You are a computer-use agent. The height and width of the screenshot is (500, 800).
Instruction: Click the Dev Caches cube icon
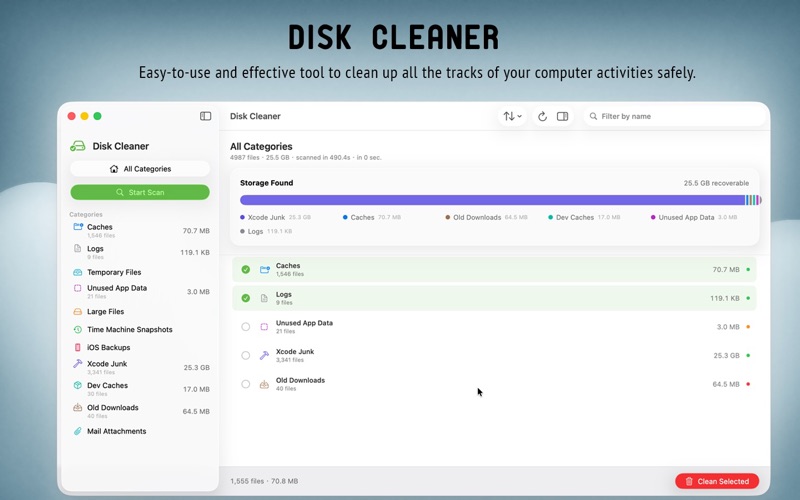click(x=78, y=385)
